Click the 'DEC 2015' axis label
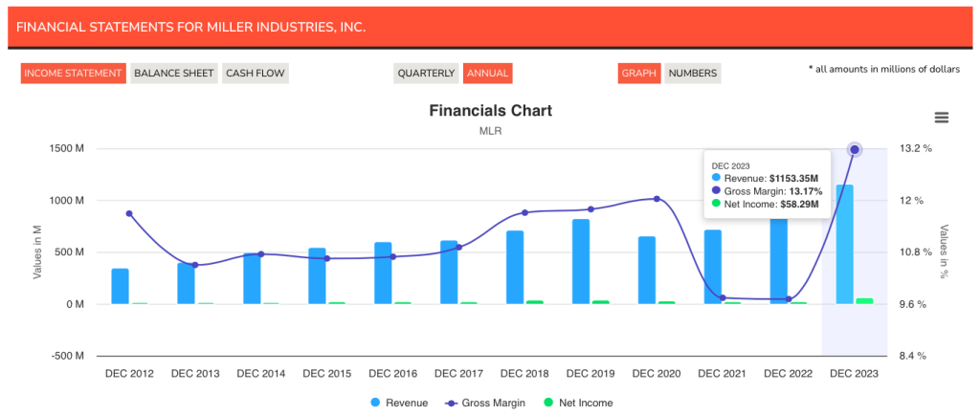The image size is (980, 415). 327,374
